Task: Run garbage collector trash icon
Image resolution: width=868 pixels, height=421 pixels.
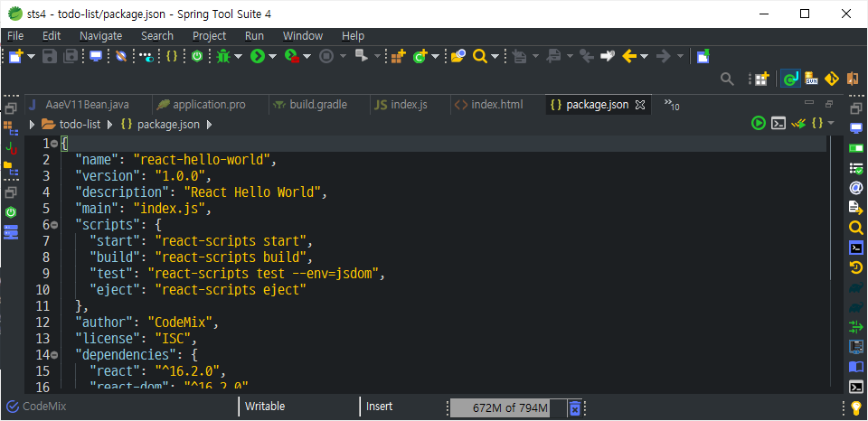Action: click(575, 407)
